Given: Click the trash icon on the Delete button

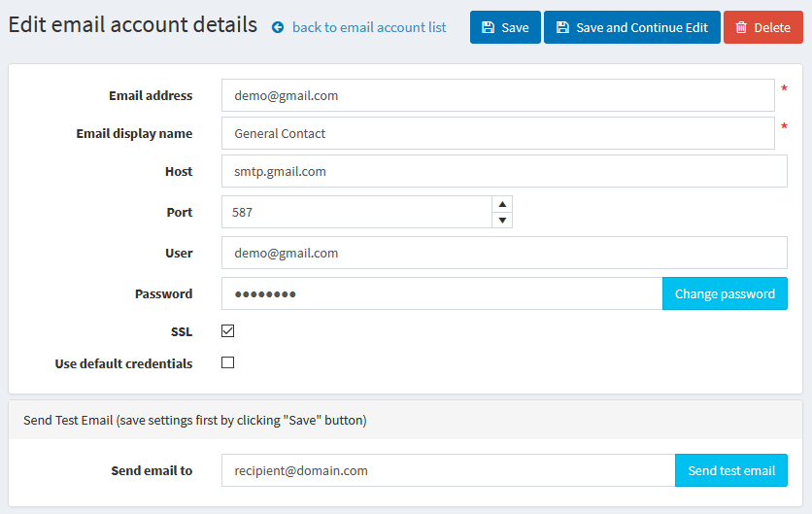Looking at the screenshot, I should (x=741, y=28).
